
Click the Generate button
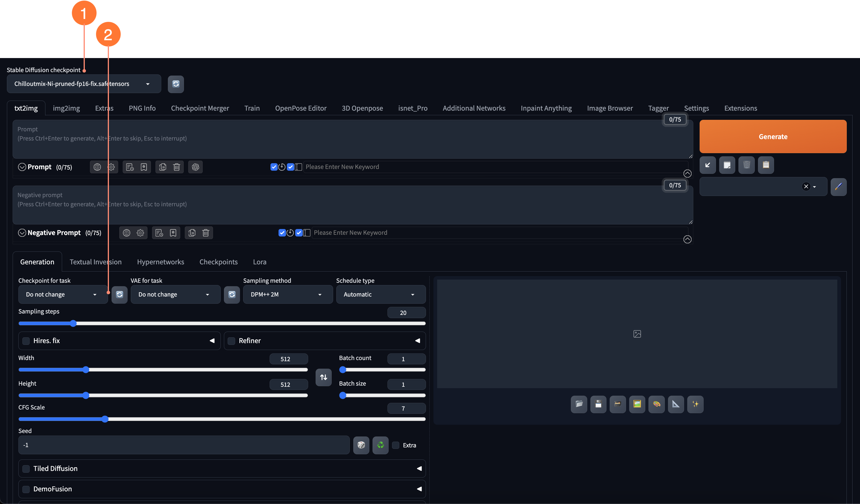[773, 136]
